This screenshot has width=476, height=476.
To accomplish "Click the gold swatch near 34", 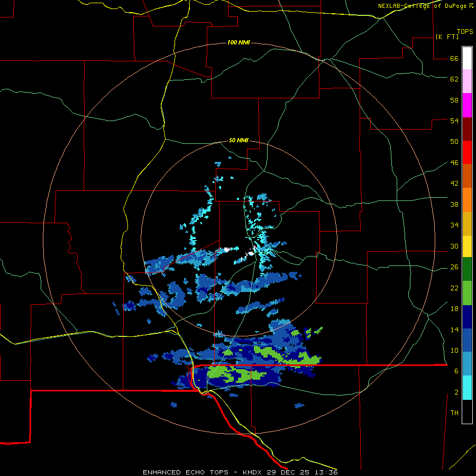I will pyautogui.click(x=467, y=224).
